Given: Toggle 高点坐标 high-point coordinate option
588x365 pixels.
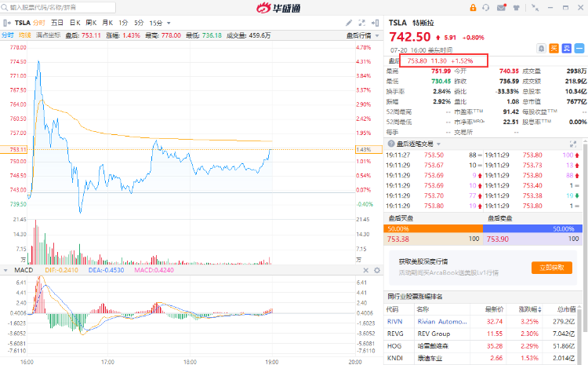Looking at the screenshot, I should click(48, 35).
